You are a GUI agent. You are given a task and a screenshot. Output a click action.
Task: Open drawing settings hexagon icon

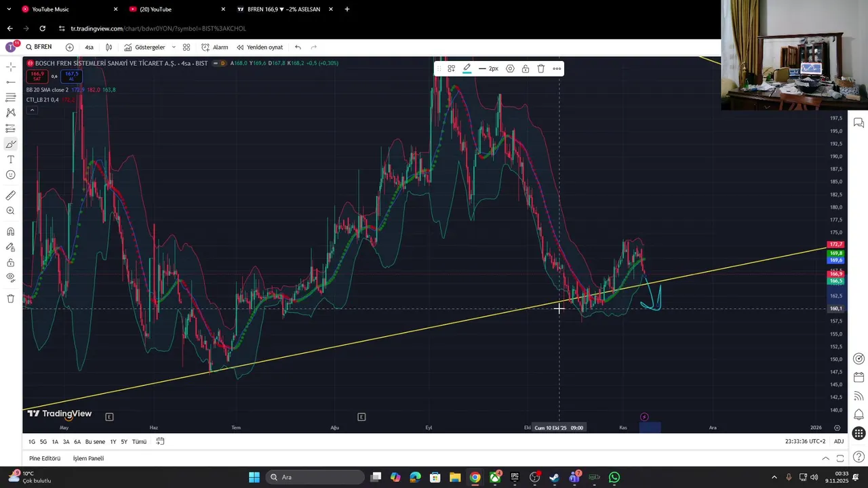pos(510,68)
